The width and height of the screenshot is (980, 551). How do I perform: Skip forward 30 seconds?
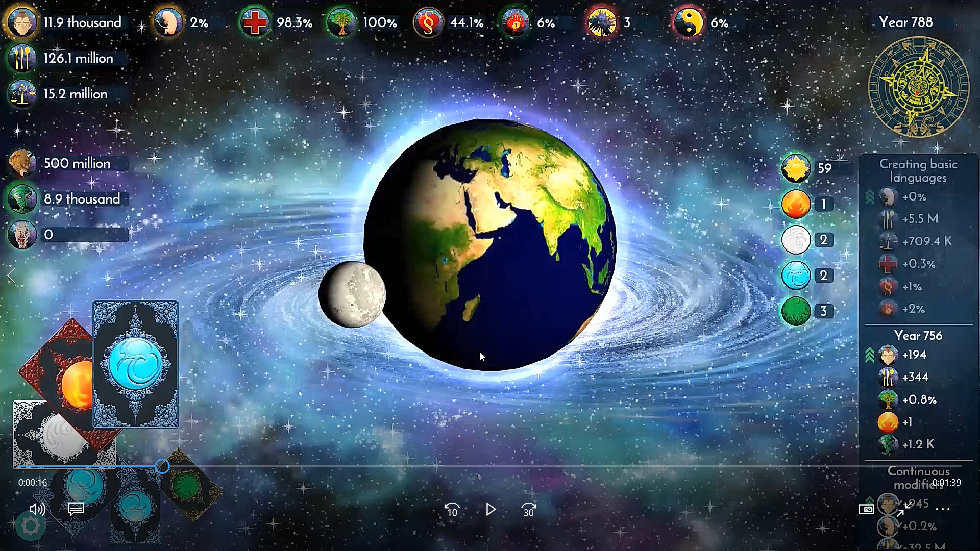(528, 509)
